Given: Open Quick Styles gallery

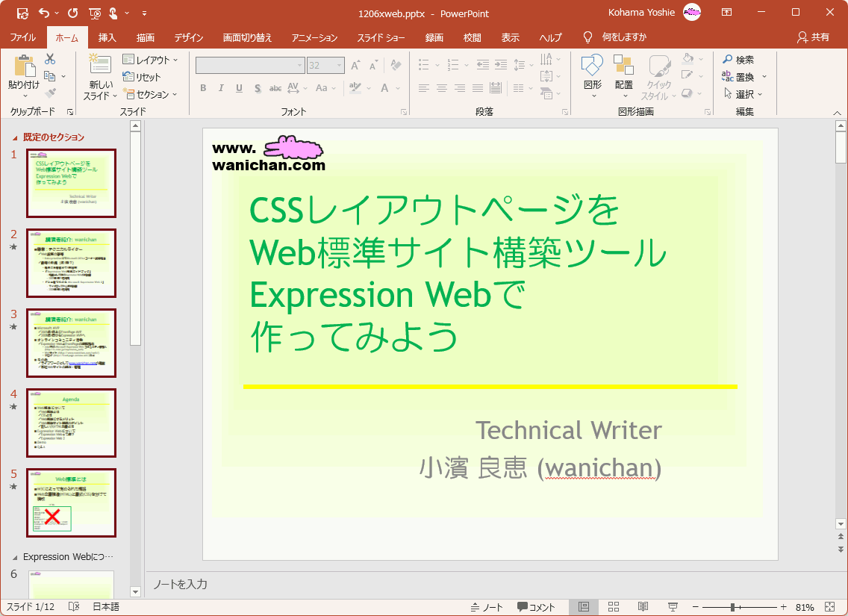Looking at the screenshot, I should [659, 77].
